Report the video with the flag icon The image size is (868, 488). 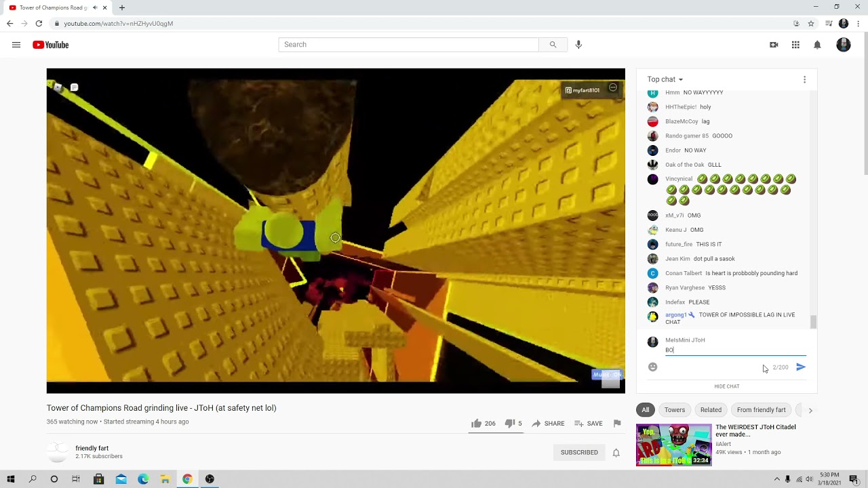tap(617, 424)
